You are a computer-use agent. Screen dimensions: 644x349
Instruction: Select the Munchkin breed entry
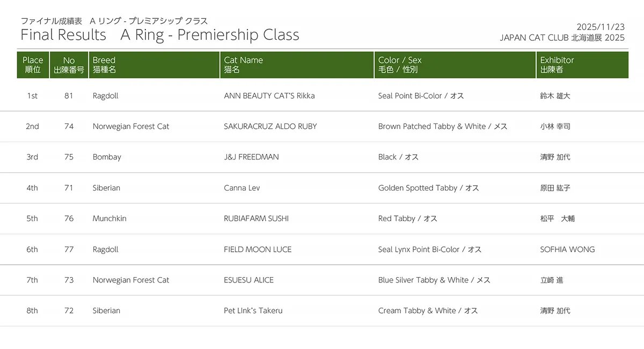click(x=109, y=219)
